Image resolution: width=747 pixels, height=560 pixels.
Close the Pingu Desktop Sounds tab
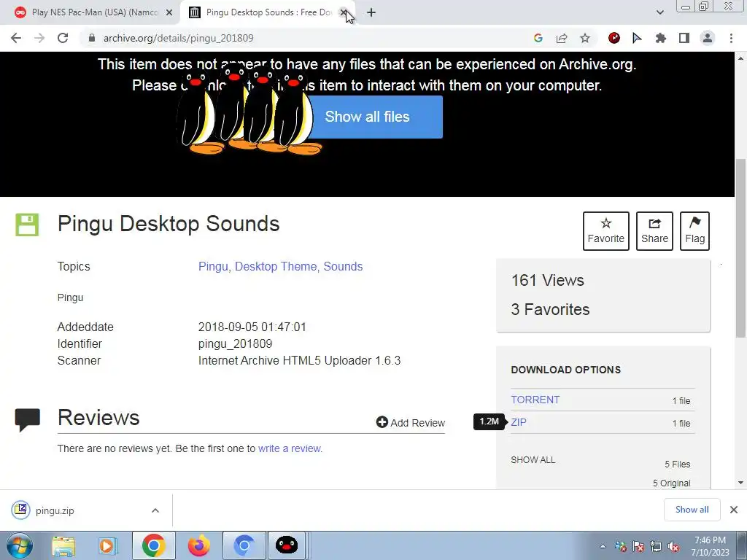pyautogui.click(x=343, y=13)
